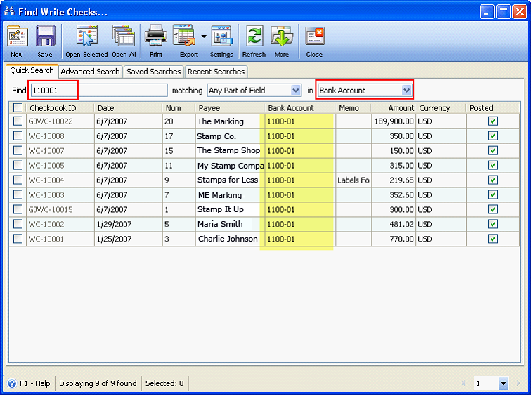
Task: Click checkbook ID GJWC-10022
Action: pyautogui.click(x=51, y=121)
